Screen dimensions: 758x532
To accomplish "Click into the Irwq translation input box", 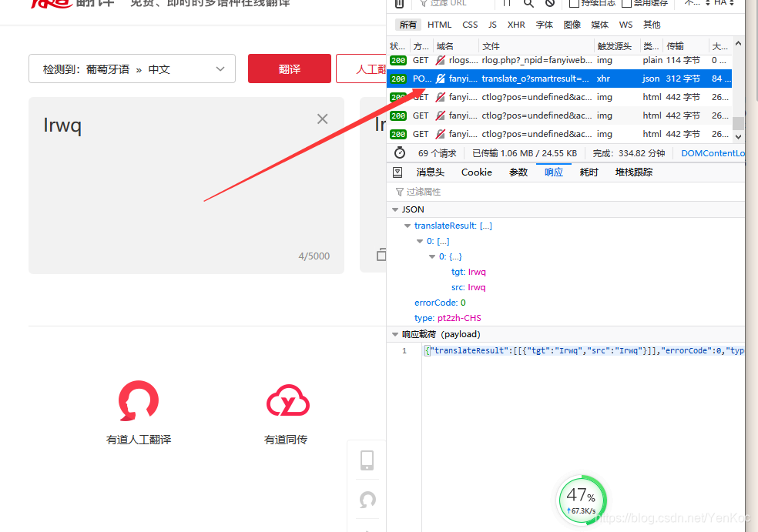I will 186,185.
